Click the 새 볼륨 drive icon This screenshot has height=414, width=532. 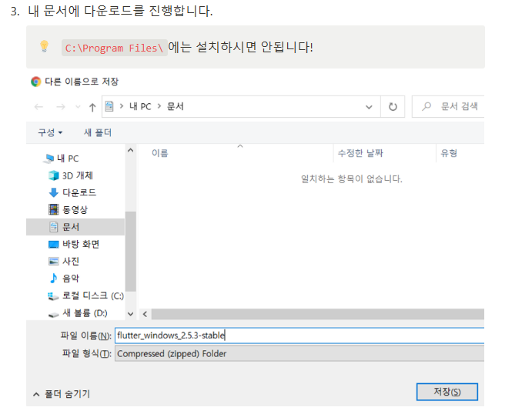click(x=53, y=315)
